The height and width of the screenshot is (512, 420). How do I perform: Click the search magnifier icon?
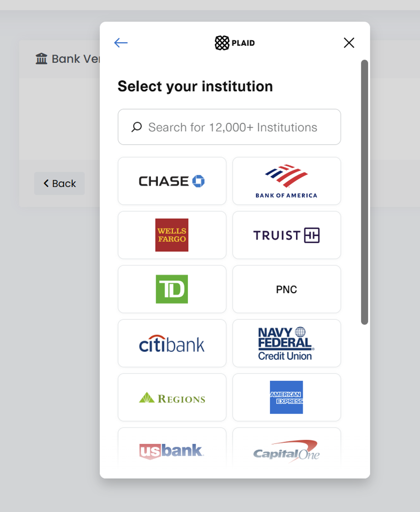click(x=137, y=127)
